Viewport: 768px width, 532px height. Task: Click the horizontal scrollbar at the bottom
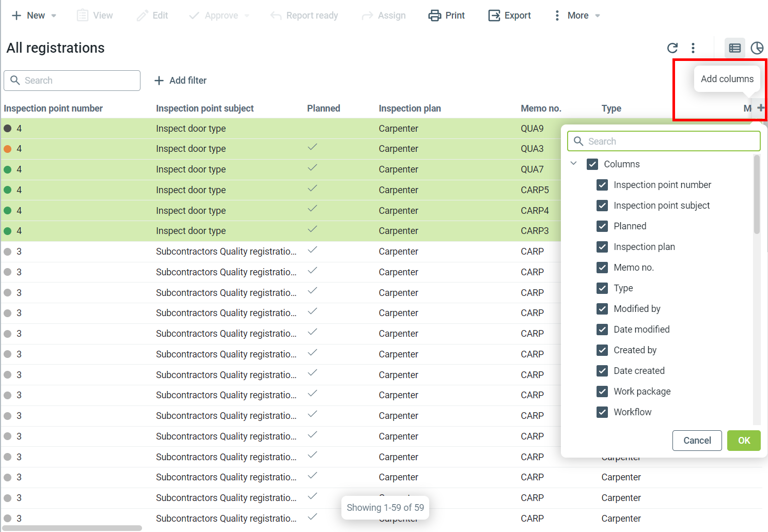coord(72,528)
